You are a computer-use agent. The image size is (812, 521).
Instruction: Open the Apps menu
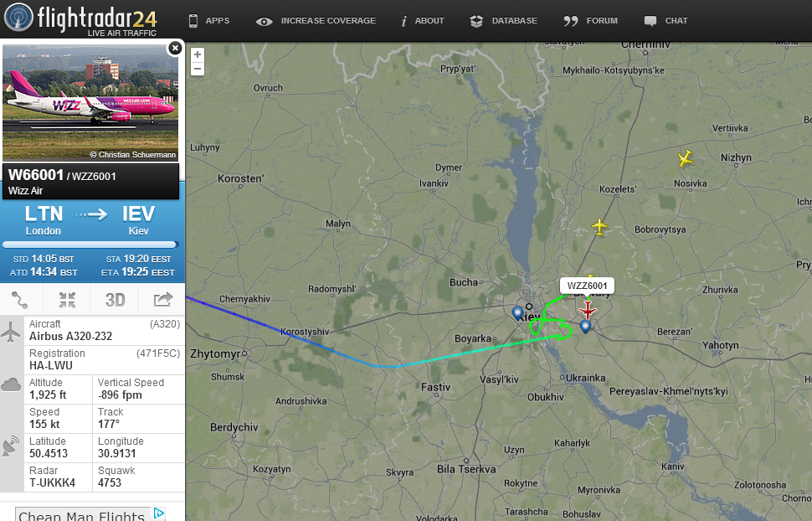208,21
